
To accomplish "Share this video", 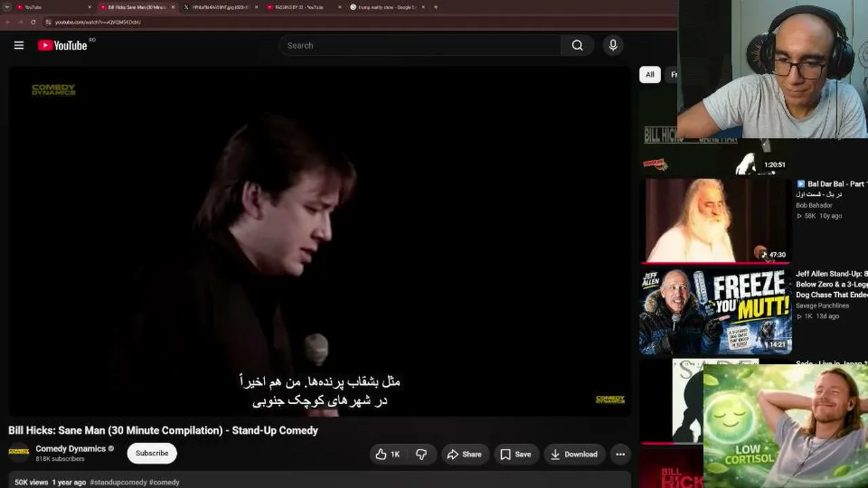I will coord(465,454).
